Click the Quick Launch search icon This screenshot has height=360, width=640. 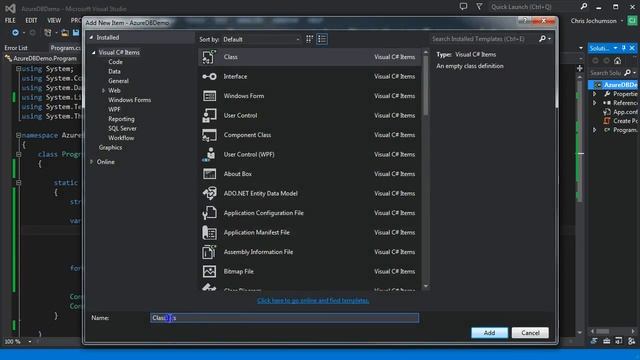click(x=584, y=7)
